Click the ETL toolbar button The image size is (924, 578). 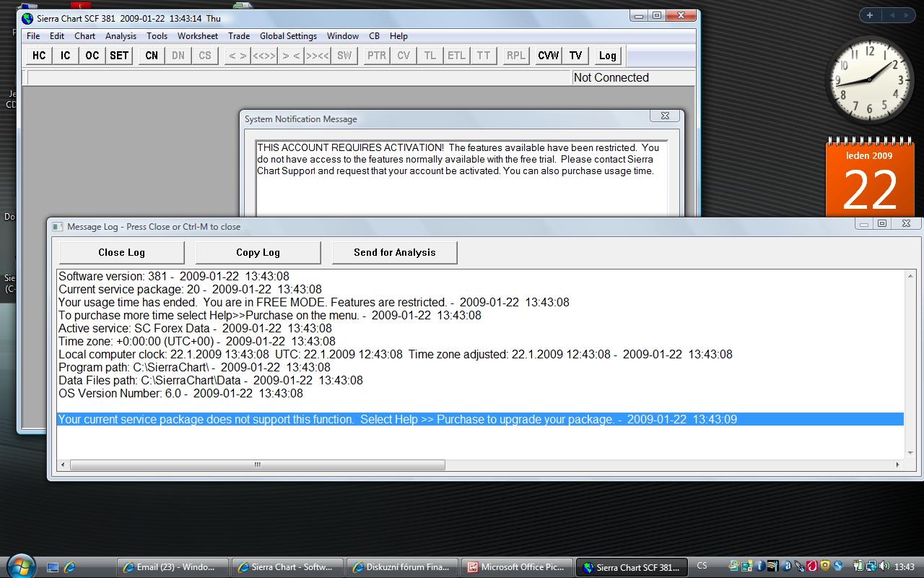[x=457, y=56]
